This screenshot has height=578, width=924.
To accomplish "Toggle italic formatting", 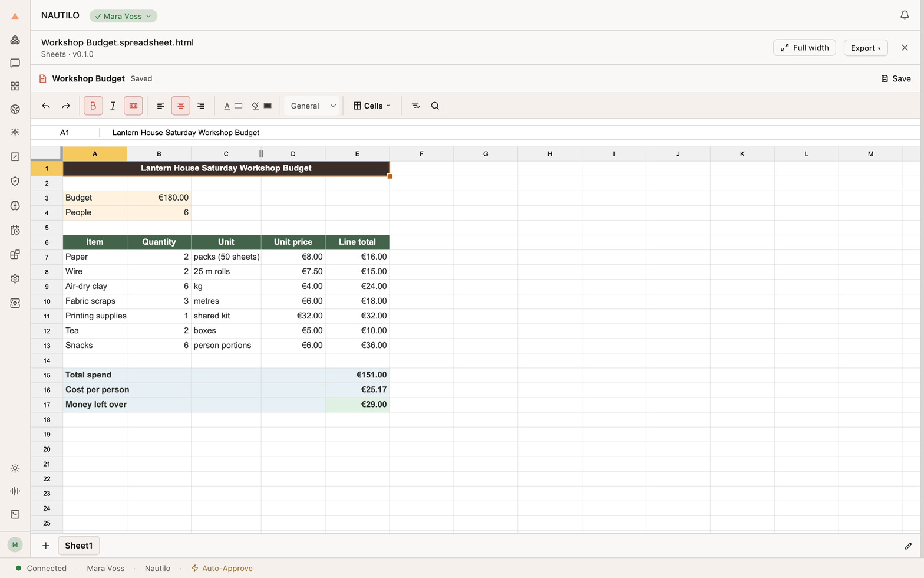I will 113,106.
